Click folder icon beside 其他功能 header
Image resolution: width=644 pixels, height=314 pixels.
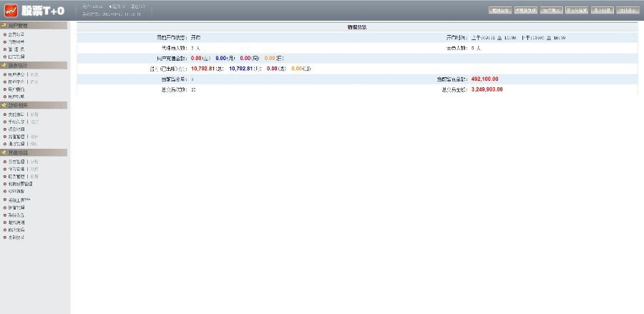pos(4,152)
